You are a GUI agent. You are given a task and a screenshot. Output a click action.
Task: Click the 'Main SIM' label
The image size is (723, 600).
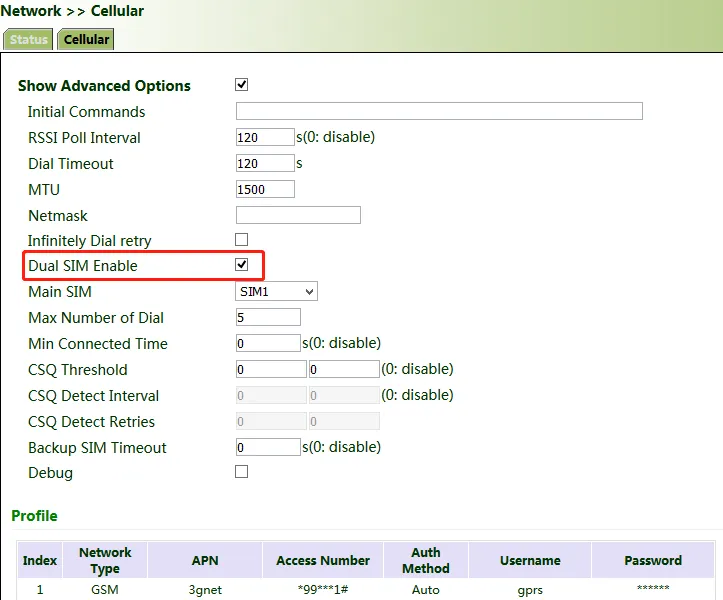(x=60, y=291)
